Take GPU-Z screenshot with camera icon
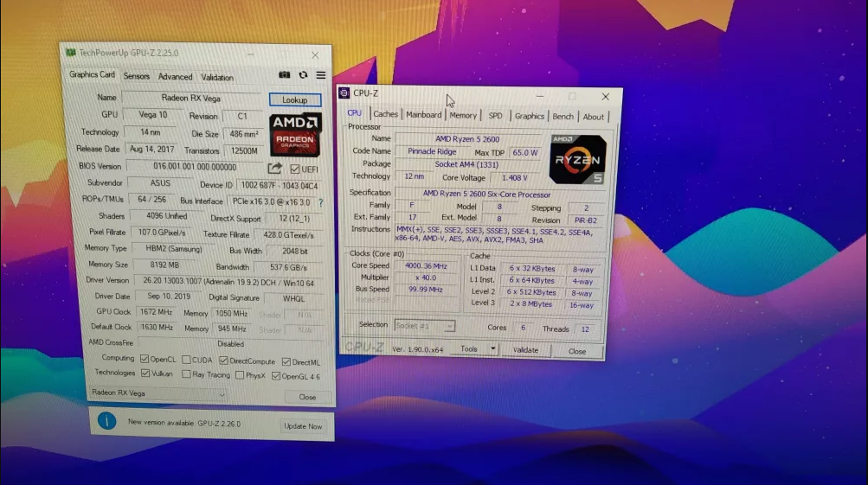 pos(285,74)
